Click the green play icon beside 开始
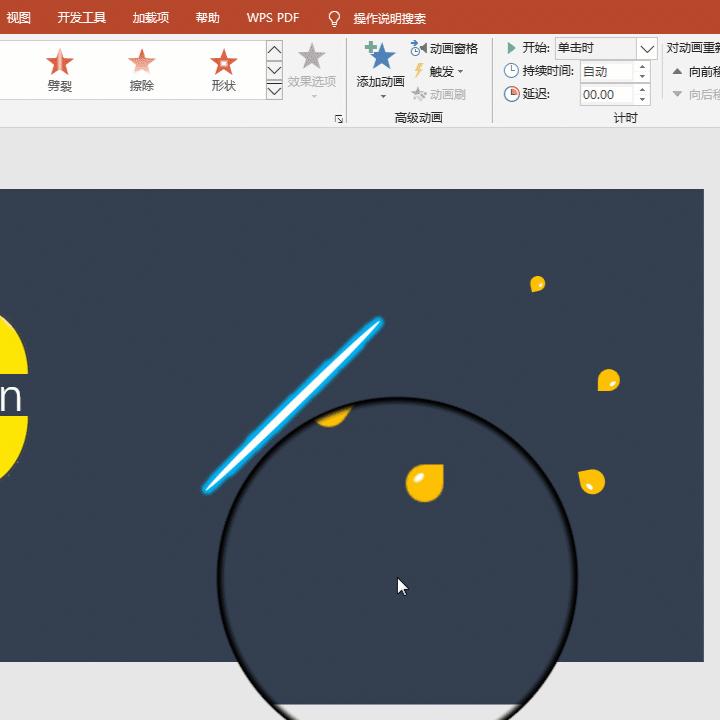 pyautogui.click(x=511, y=48)
